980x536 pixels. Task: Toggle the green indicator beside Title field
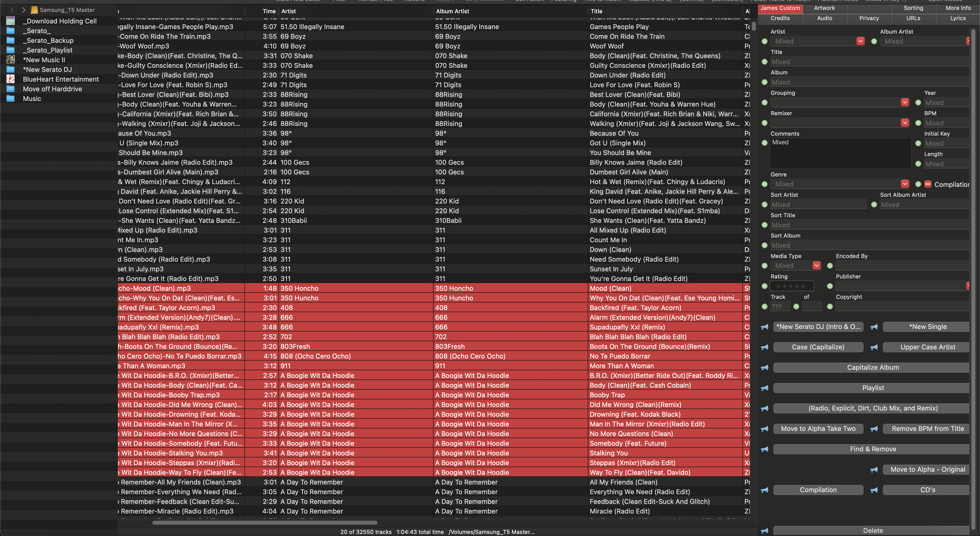764,62
